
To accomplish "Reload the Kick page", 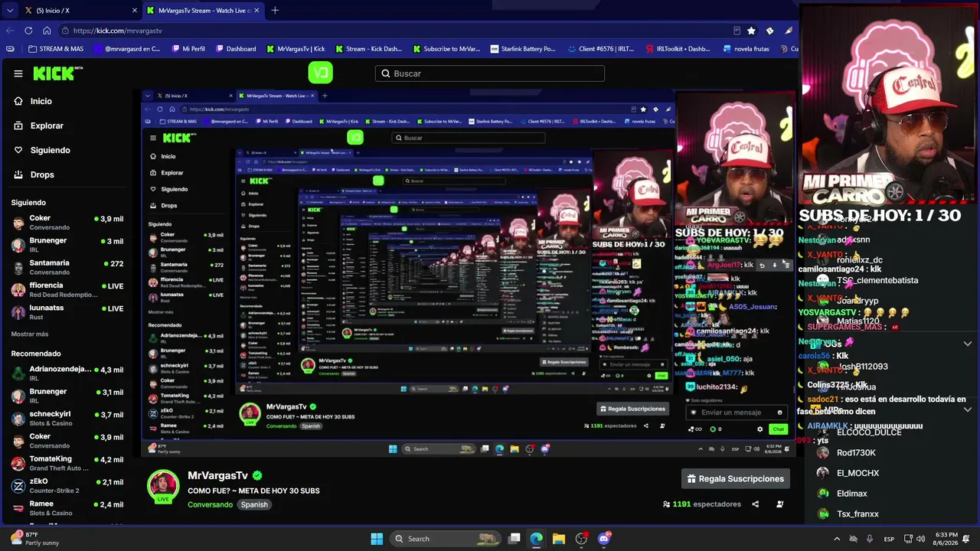I will pos(28,31).
